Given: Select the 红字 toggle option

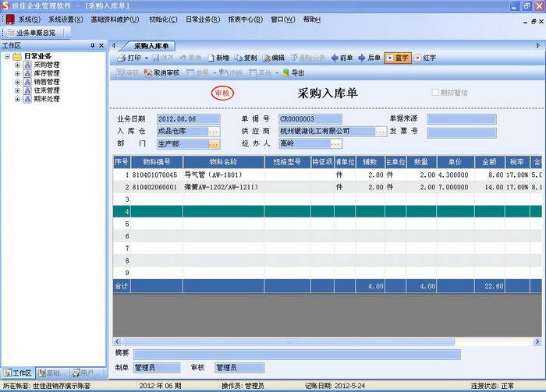Looking at the screenshot, I should tap(425, 58).
